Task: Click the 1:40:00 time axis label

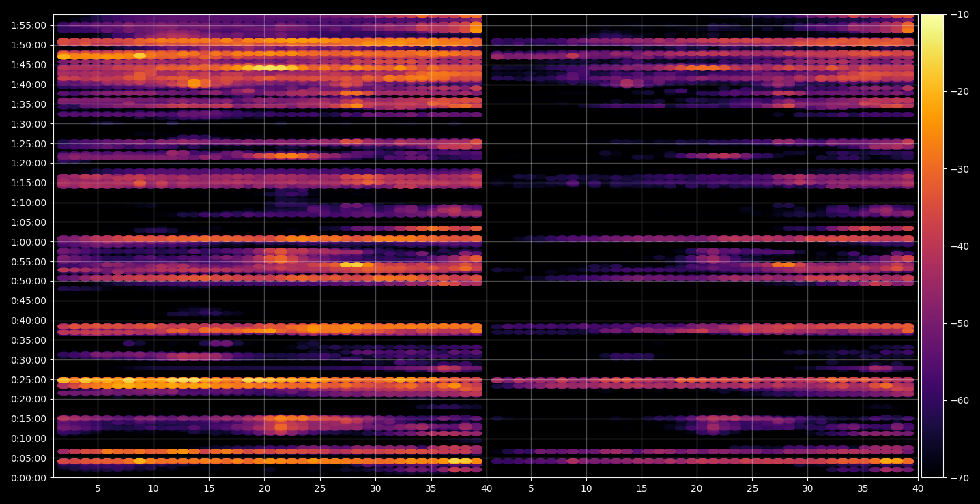Action: 28,85
